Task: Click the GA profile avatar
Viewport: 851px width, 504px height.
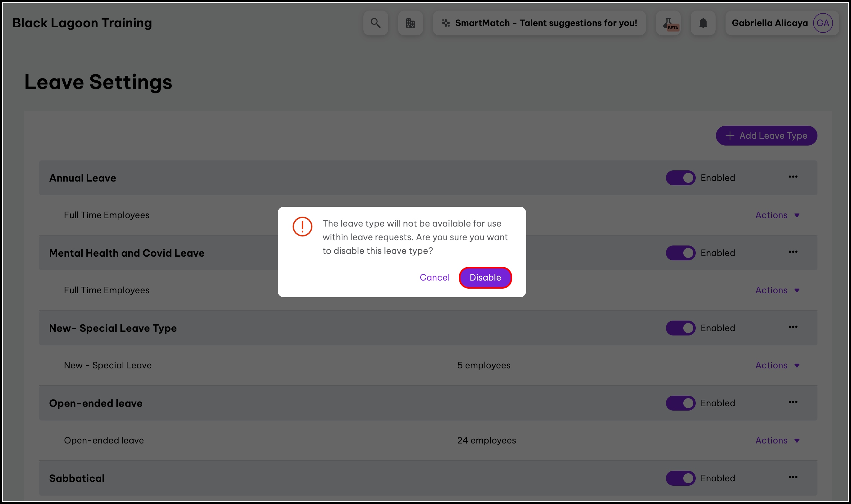Action: click(822, 23)
